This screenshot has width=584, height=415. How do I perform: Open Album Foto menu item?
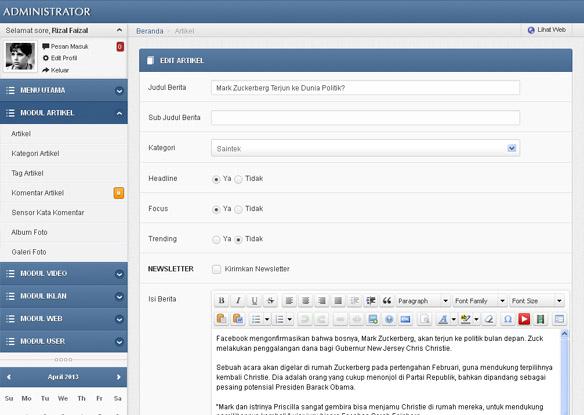tap(29, 232)
